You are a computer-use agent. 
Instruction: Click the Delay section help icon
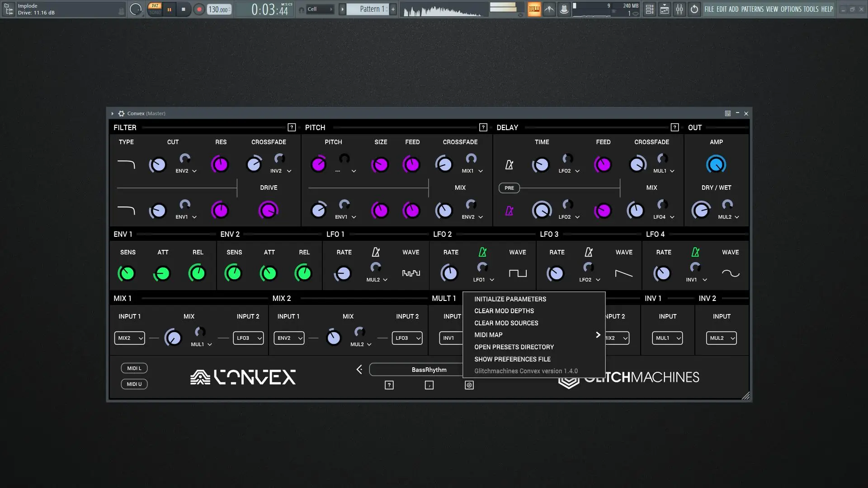[x=675, y=127]
